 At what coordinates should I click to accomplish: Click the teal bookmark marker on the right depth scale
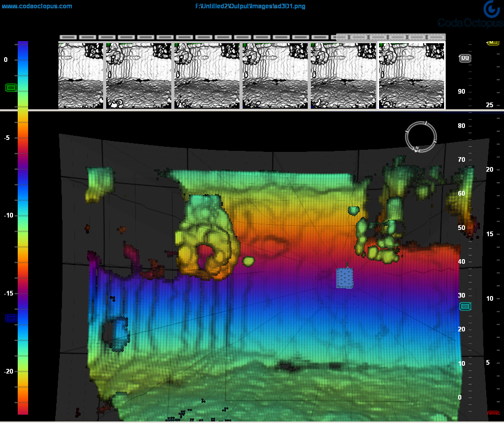465,306
